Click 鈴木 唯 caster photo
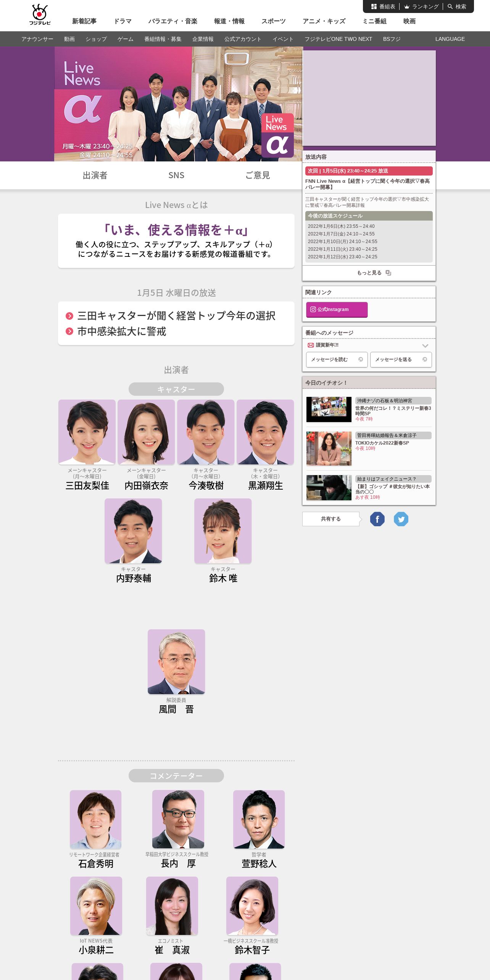Viewport: 490px width, 980px height. point(223,531)
